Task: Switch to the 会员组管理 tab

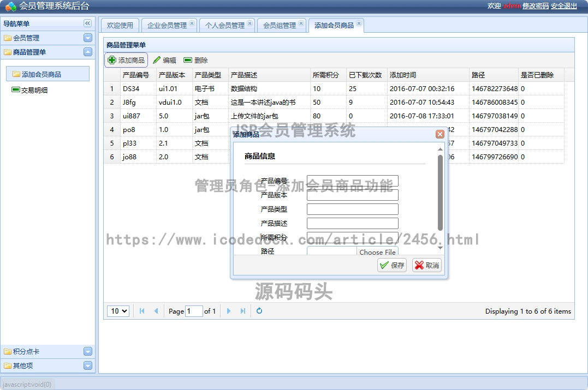Action: coord(280,25)
